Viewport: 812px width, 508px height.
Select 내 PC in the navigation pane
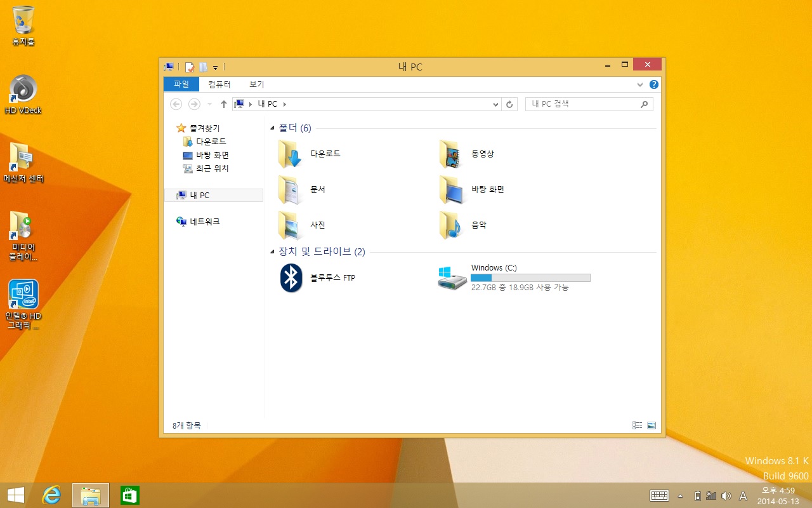point(214,195)
